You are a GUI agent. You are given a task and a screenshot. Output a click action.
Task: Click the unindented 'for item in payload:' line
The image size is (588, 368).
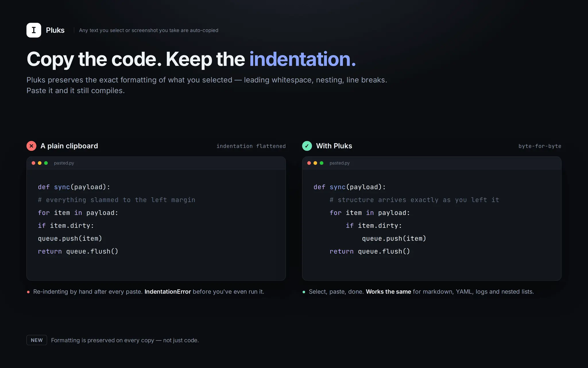78,213
